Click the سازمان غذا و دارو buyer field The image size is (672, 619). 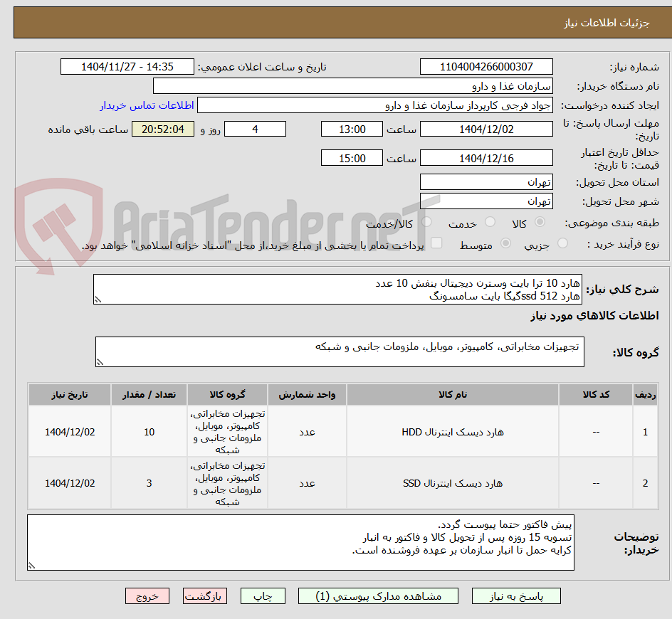point(352,86)
